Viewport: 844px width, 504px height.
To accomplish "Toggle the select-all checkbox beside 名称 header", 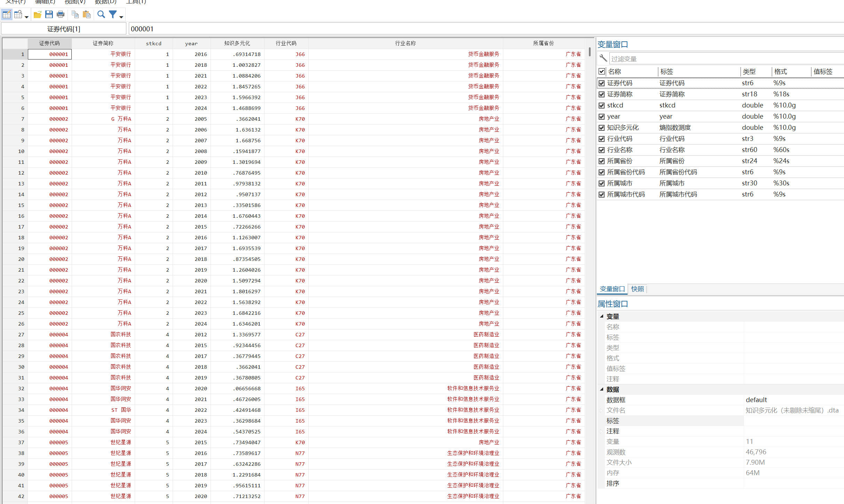I will point(601,72).
